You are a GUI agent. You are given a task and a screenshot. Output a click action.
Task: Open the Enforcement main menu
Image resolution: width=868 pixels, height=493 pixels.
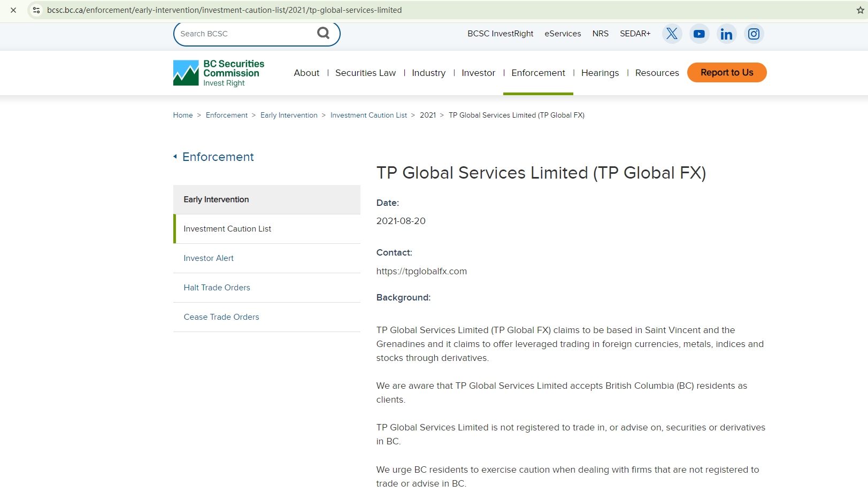coord(537,73)
